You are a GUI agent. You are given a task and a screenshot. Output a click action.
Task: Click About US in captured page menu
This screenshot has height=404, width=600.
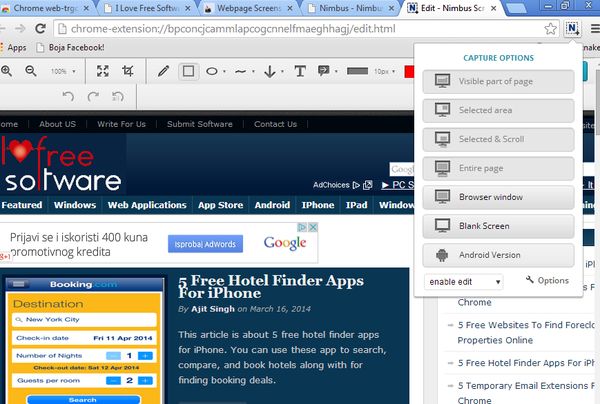[x=57, y=124]
